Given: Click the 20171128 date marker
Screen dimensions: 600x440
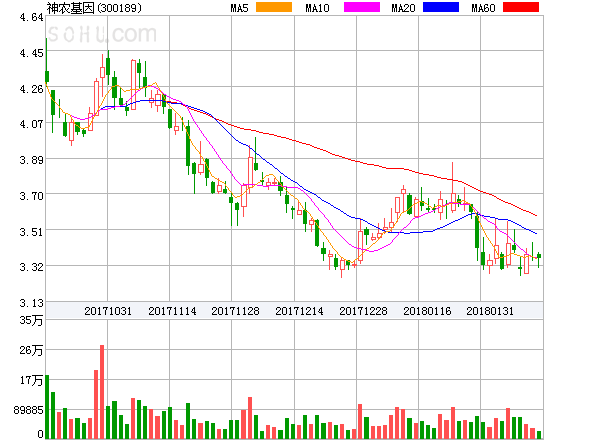Looking at the screenshot, I should coord(236,311).
